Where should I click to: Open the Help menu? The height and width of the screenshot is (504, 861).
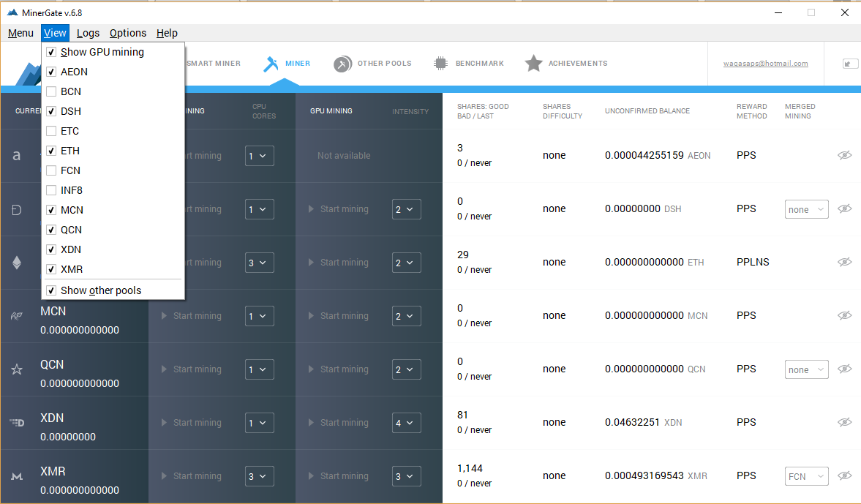click(167, 33)
